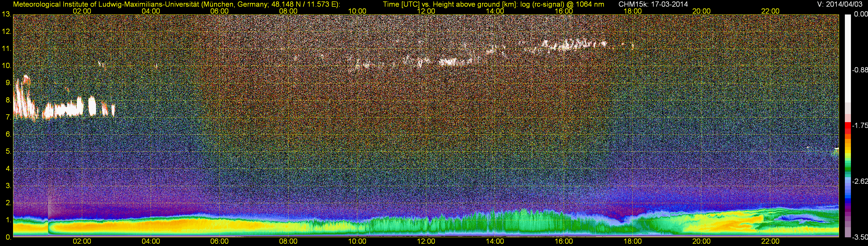
Task: Click 14:00 on the bottom time axis
Action: pos(495,241)
